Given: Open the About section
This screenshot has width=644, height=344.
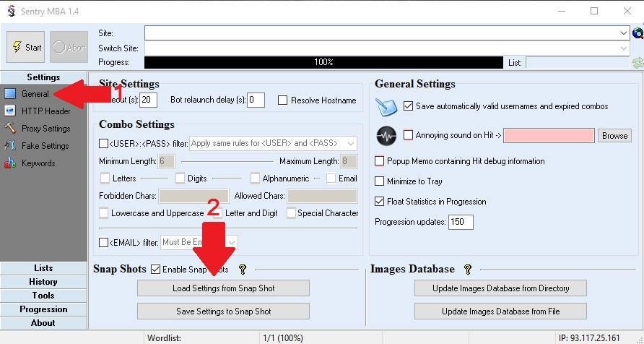Looking at the screenshot, I should pos(43,323).
